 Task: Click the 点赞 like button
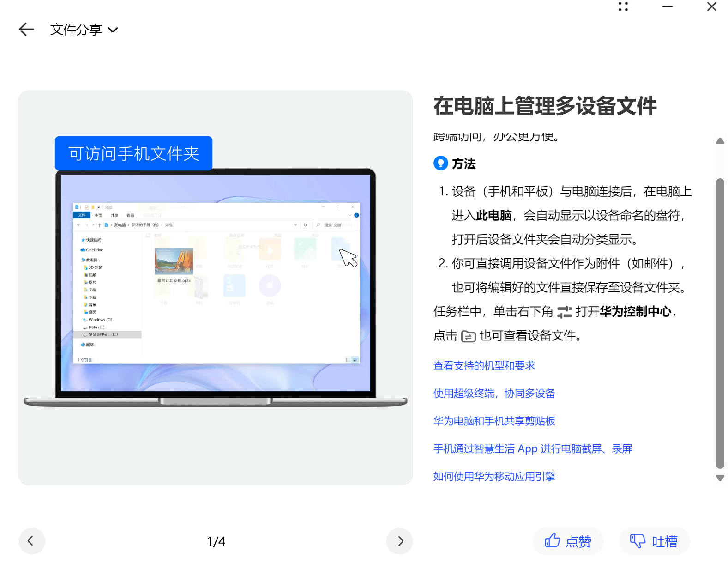pos(568,541)
